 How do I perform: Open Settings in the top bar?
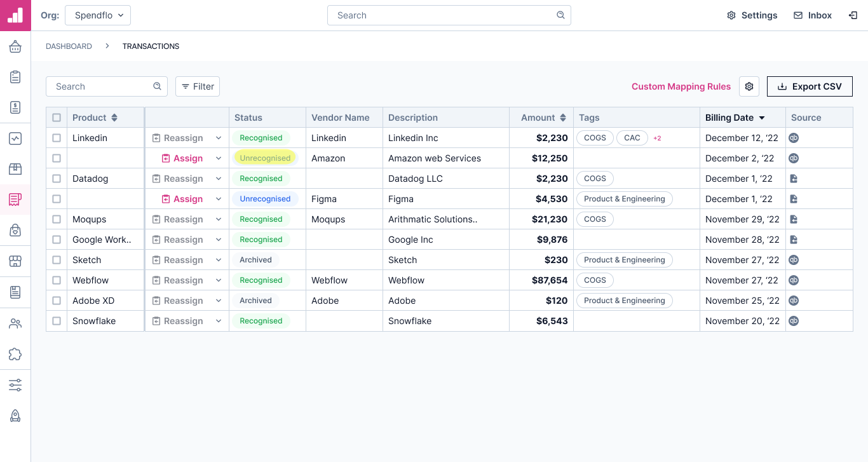click(752, 15)
